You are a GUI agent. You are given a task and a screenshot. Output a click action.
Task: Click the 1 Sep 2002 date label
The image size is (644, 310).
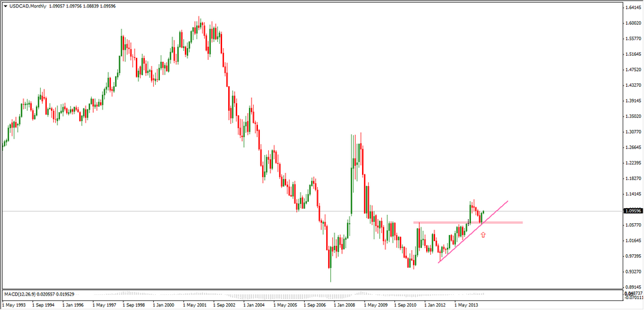pyautogui.click(x=225, y=304)
